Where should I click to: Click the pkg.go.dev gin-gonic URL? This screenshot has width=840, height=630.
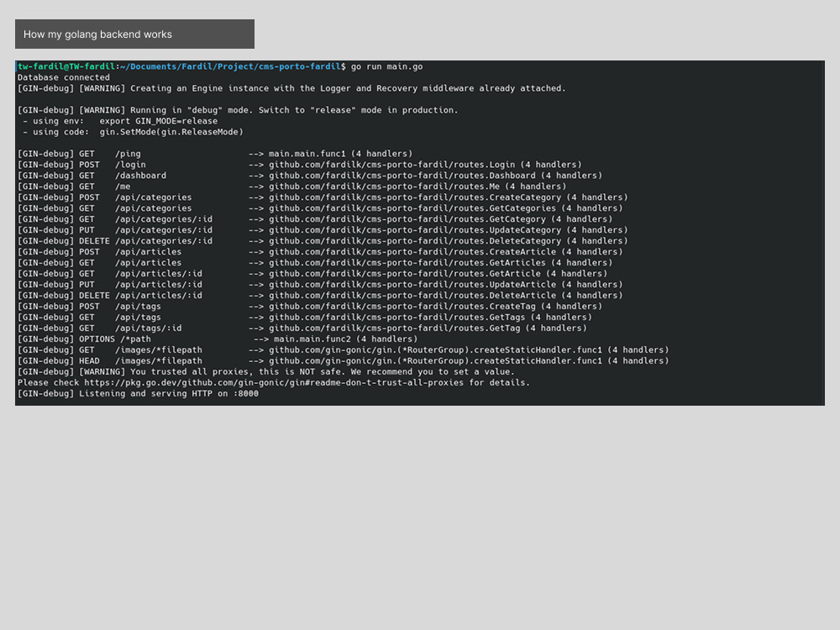274,382
